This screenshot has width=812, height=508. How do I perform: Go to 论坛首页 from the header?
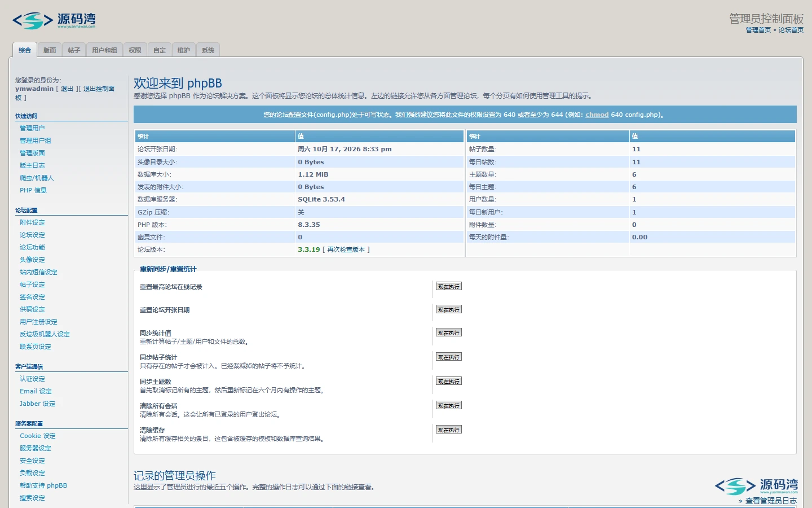[x=791, y=30]
